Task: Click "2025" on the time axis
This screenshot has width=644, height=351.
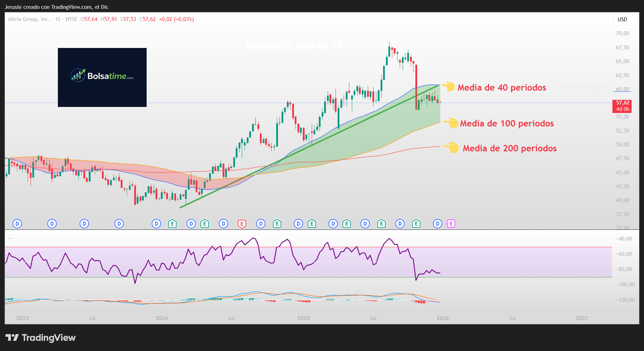Action: click(x=304, y=318)
